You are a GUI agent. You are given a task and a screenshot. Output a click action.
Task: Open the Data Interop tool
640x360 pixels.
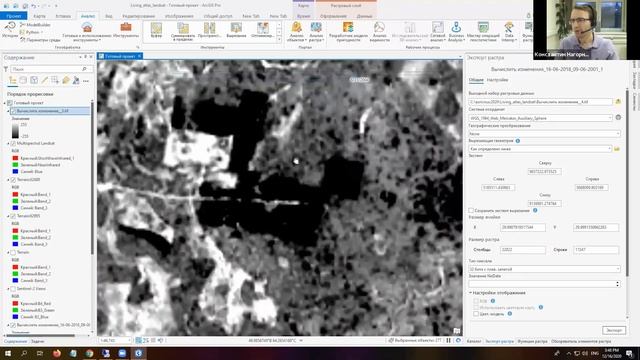509,32
